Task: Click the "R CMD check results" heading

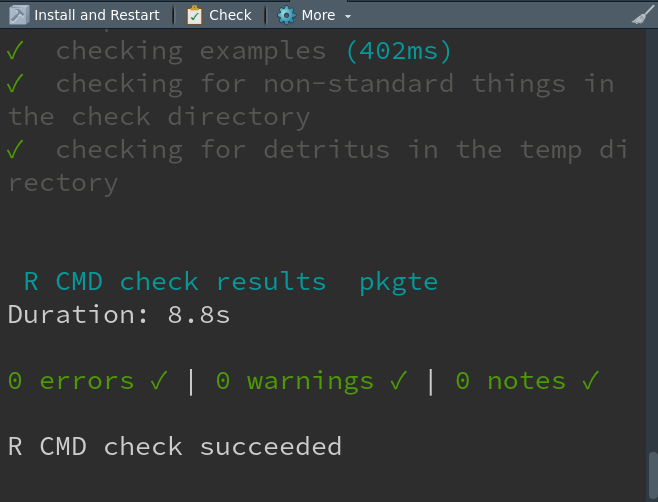Action: [x=175, y=282]
